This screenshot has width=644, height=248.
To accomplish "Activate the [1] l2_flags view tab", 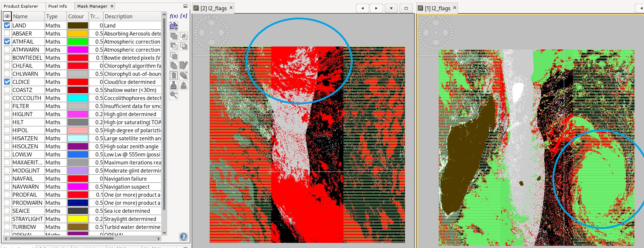I will (x=438, y=8).
